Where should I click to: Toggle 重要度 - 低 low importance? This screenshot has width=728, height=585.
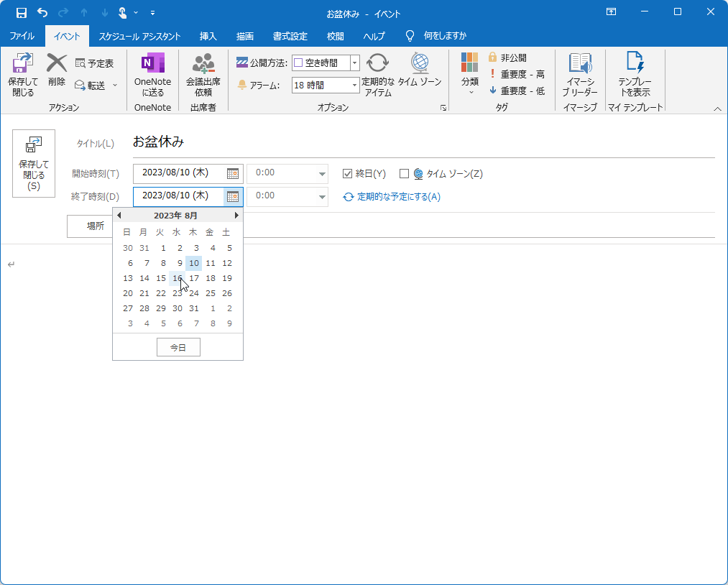[517, 91]
